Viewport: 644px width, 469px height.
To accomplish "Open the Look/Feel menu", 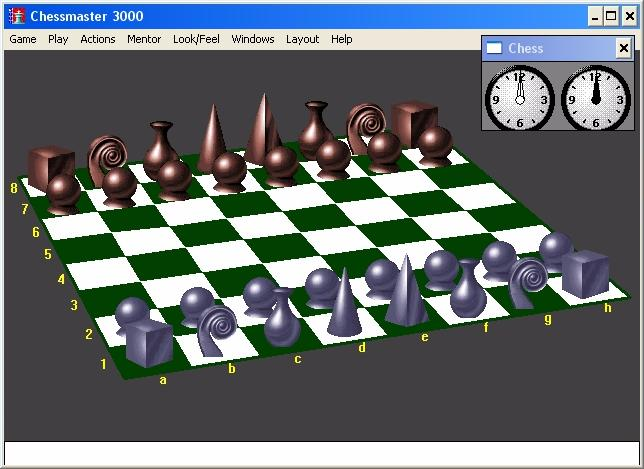I will coord(196,39).
